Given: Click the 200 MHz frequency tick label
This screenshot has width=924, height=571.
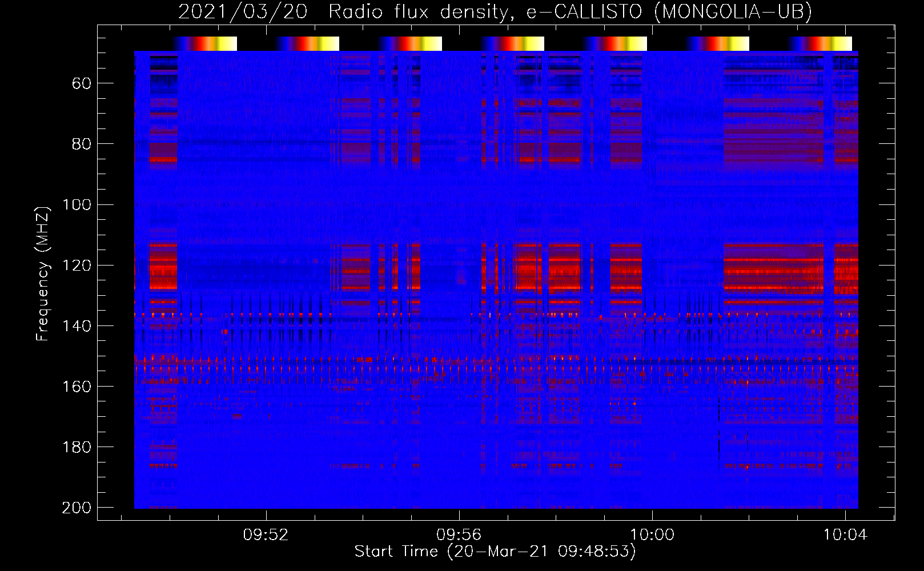Looking at the screenshot, I should [77, 507].
